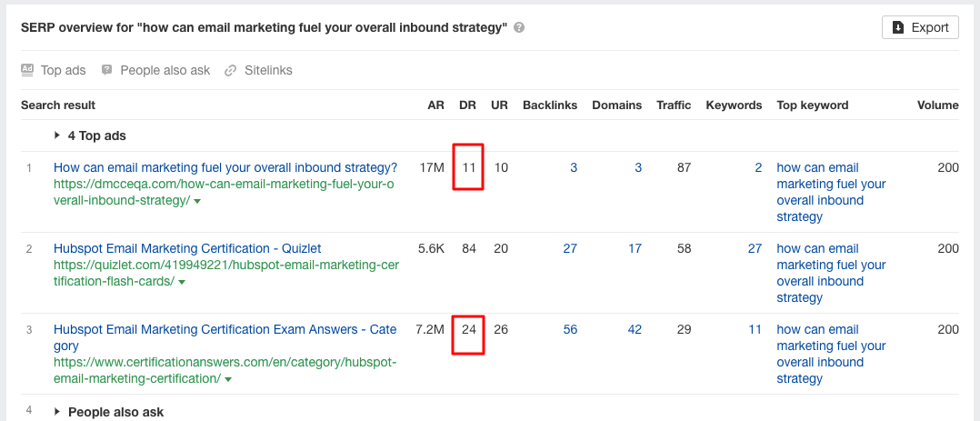This screenshot has height=421, width=980.
Task: Click the Sitelinks chain icon
Action: [x=231, y=70]
